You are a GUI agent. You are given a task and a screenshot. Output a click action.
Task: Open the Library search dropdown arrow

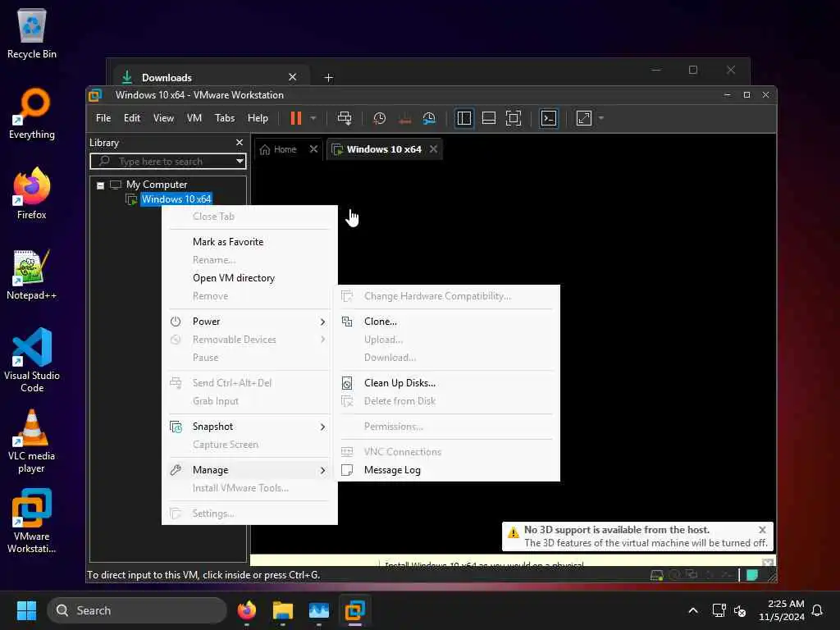(x=240, y=162)
